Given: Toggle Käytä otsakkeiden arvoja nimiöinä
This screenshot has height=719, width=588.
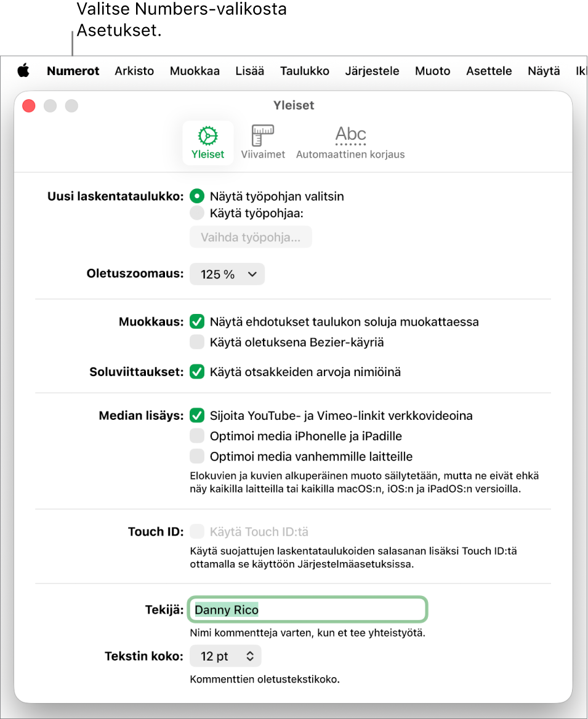Looking at the screenshot, I should 197,372.
